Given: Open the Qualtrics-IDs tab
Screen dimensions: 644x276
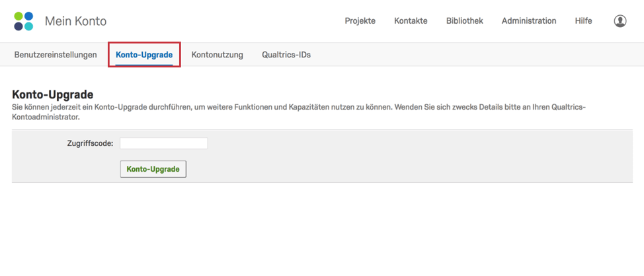Looking at the screenshot, I should click(286, 55).
